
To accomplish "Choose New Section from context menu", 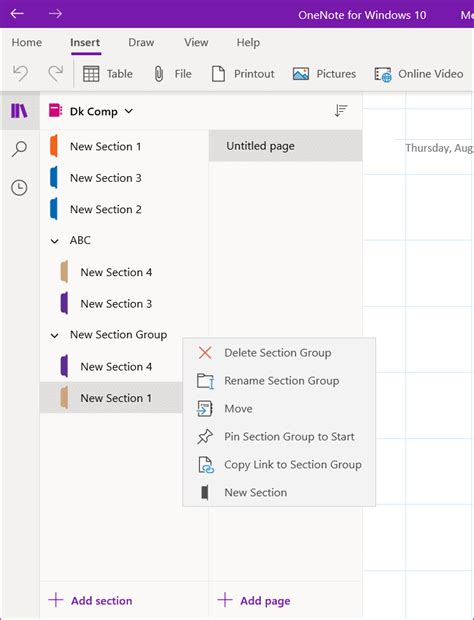I will click(x=279, y=493).
